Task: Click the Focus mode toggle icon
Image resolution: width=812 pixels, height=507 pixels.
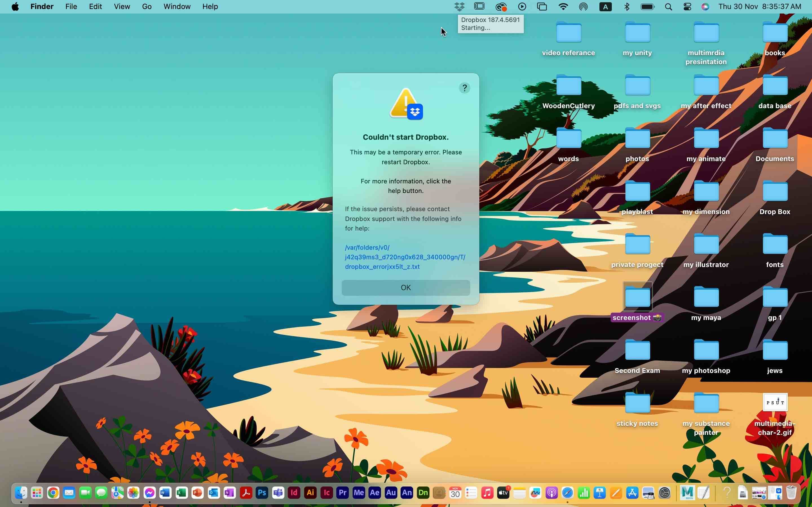Action: click(x=687, y=6)
